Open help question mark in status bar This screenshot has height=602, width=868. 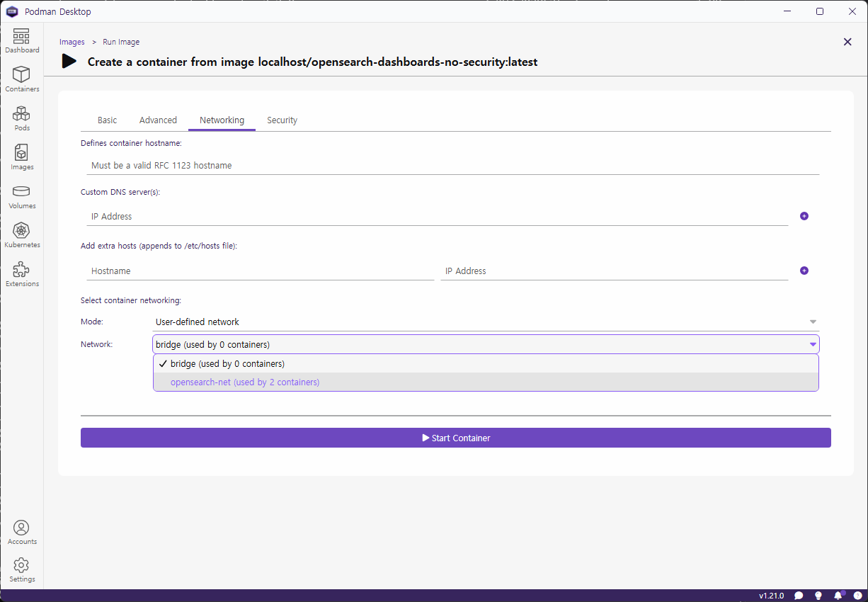[x=858, y=596]
